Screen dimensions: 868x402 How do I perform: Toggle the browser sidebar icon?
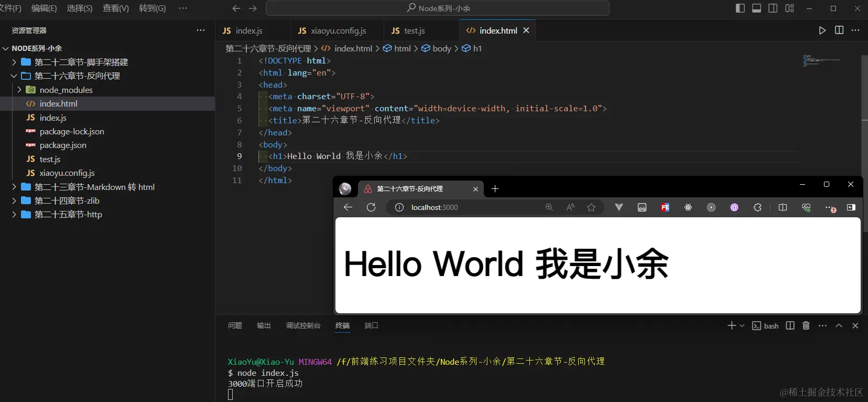[x=851, y=207]
